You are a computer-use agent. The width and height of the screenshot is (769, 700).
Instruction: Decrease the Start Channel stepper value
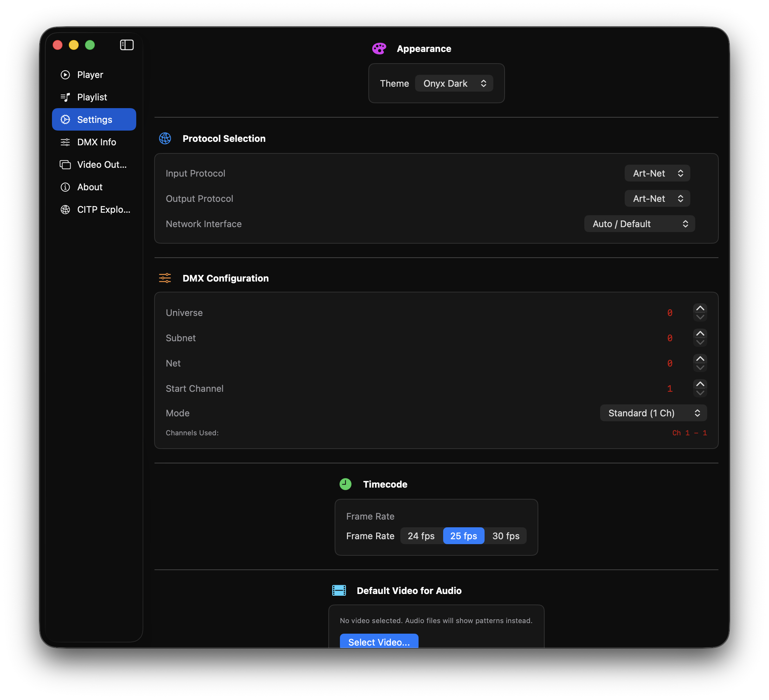700,393
